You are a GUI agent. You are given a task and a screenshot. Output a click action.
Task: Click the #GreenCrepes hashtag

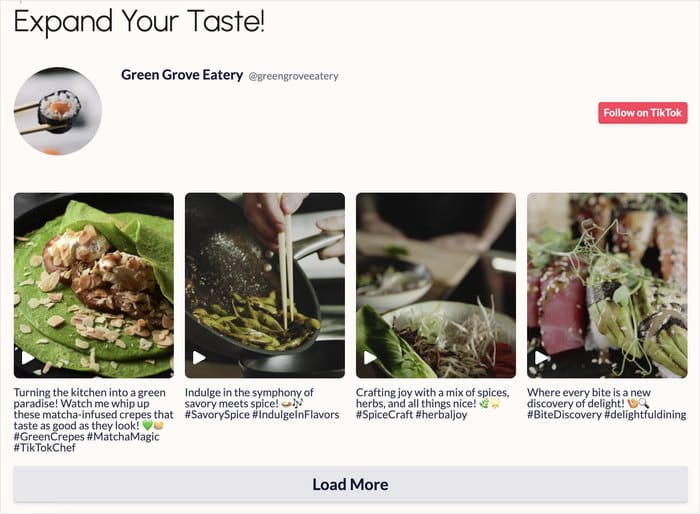(x=49, y=436)
